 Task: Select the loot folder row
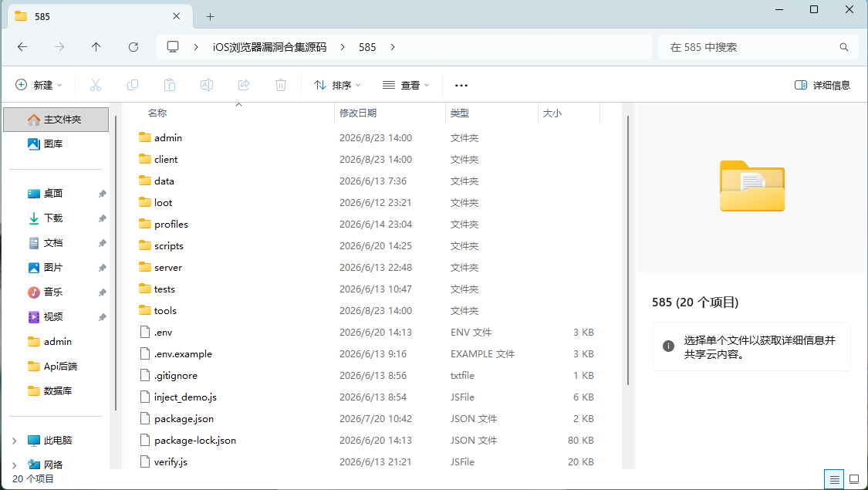[x=368, y=203]
